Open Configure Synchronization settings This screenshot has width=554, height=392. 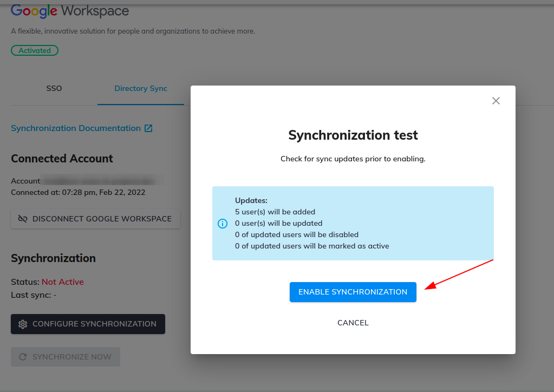(88, 324)
